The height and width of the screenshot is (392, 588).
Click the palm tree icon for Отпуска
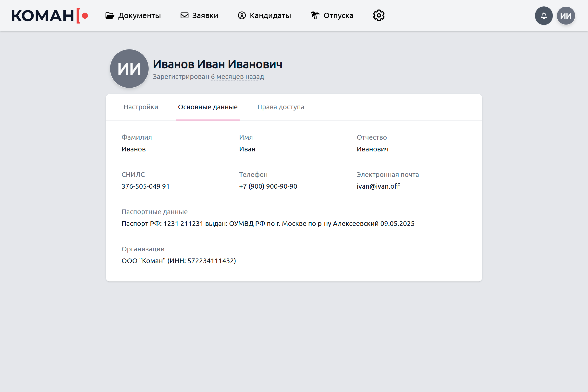(315, 15)
